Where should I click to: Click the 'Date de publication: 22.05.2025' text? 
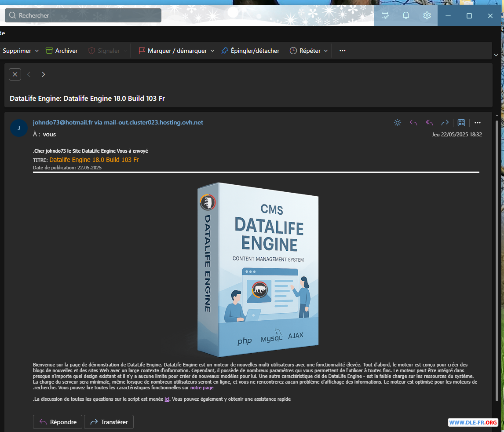(67, 168)
